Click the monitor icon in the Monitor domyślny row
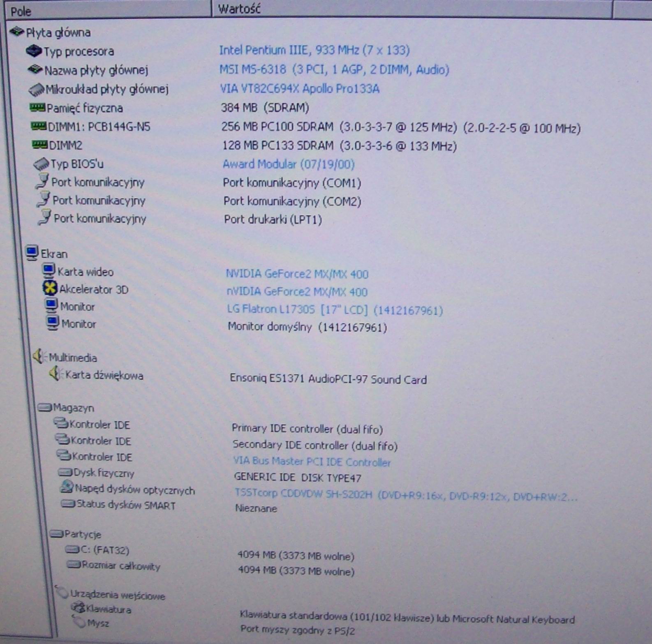Viewport: 652px width, 644px height. tap(52, 323)
